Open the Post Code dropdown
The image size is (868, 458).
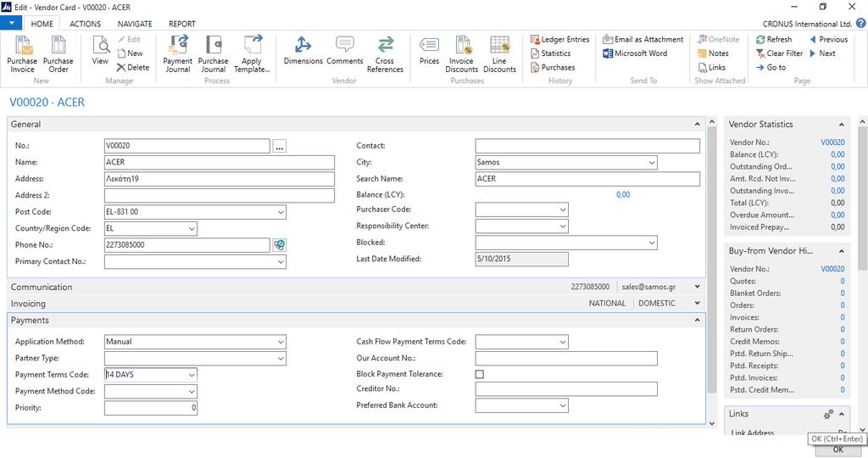281,212
